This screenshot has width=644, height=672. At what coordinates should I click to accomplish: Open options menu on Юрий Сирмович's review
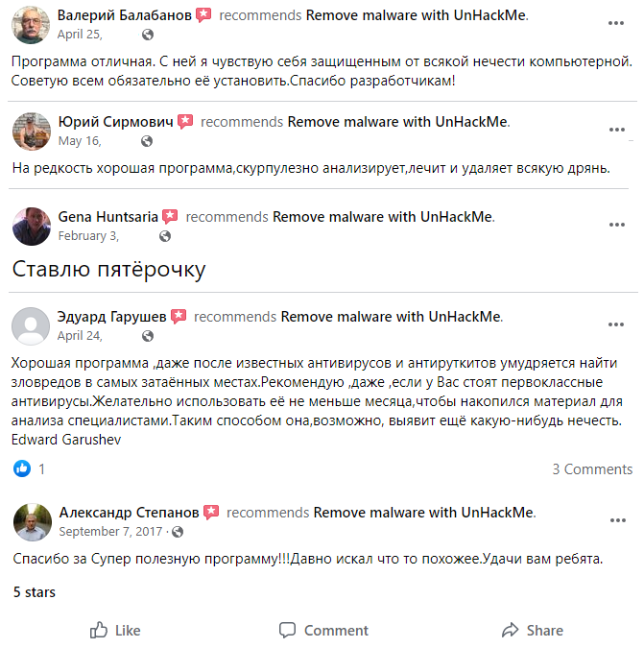617,131
